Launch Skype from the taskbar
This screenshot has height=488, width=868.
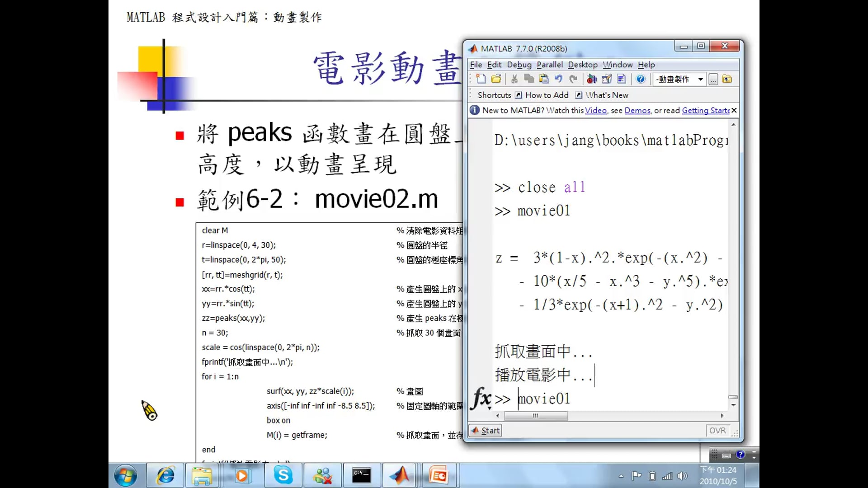click(x=283, y=475)
